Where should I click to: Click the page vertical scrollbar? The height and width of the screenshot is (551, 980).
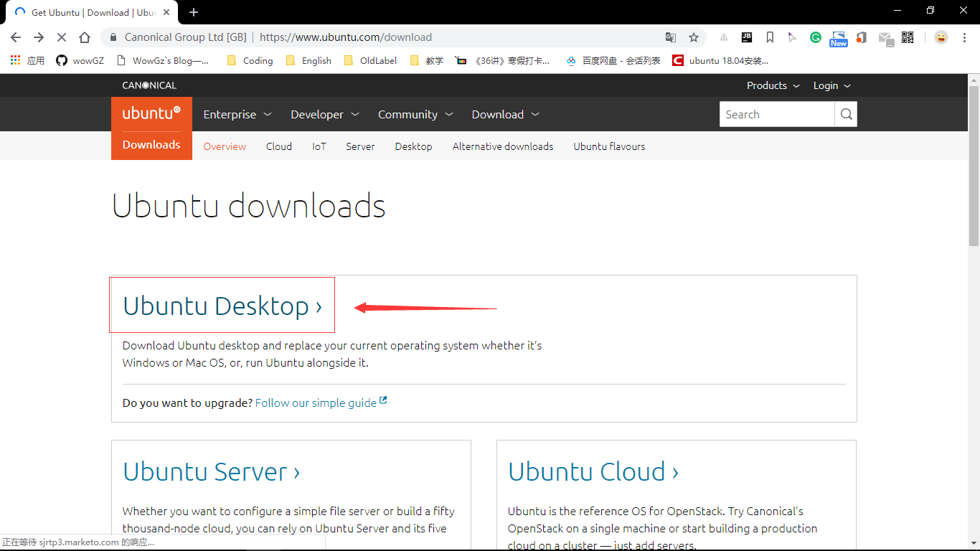point(974,165)
